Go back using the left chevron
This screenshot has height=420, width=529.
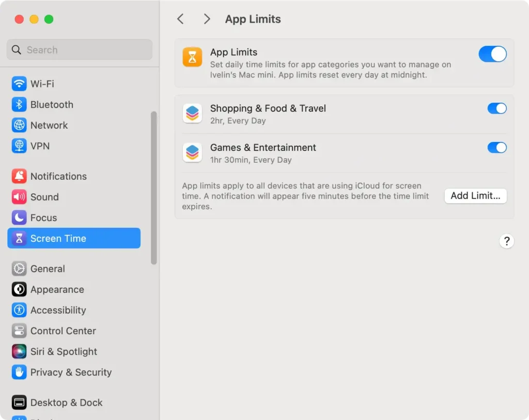click(x=180, y=19)
